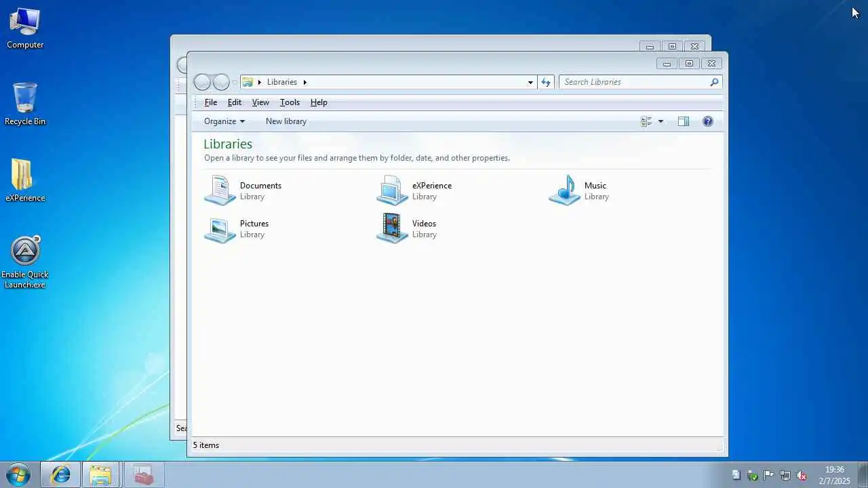This screenshot has width=868, height=488.
Task: Open the Edit menu
Action: click(x=235, y=102)
